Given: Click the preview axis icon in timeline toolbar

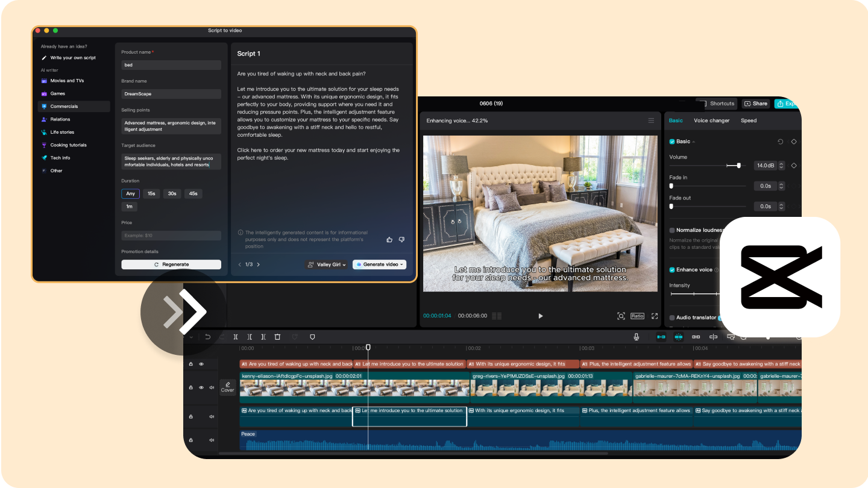Looking at the screenshot, I should (x=714, y=337).
